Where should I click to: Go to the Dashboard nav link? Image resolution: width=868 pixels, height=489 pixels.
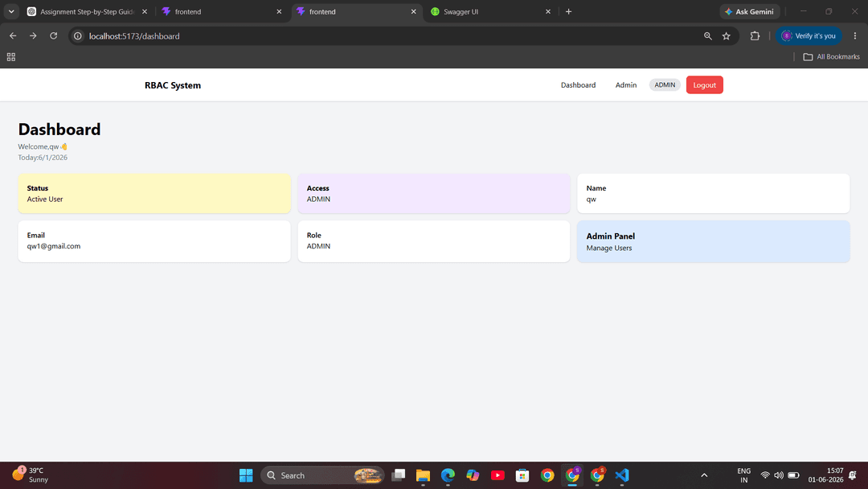coord(578,84)
